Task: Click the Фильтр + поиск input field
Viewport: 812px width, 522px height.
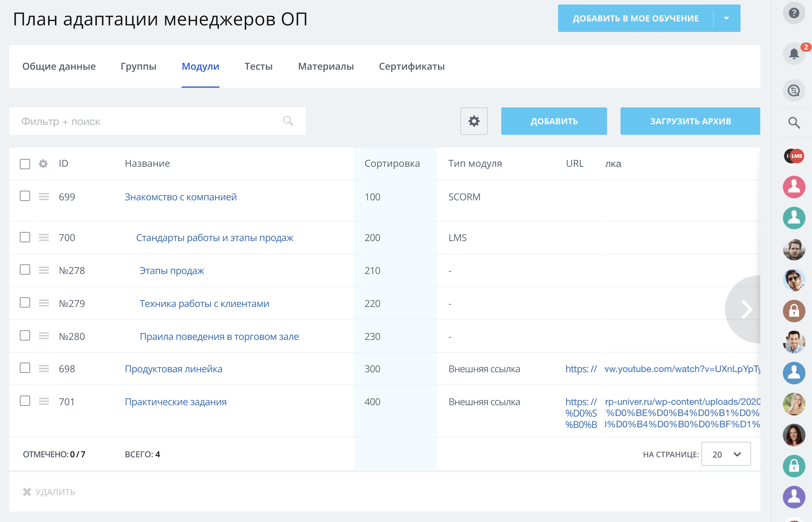Action: click(136, 121)
